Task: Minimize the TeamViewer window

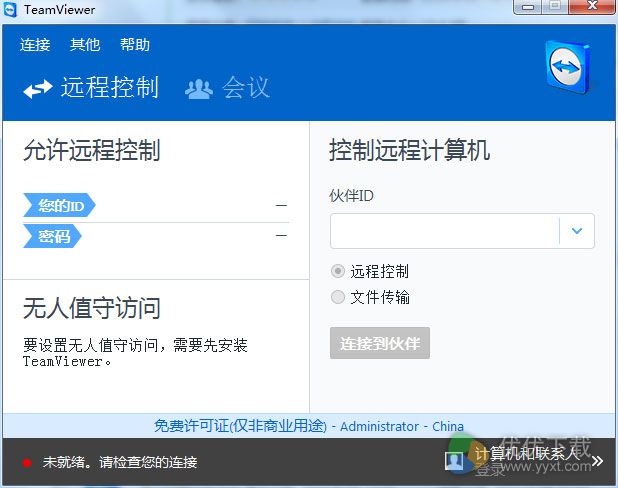Action: [x=528, y=7]
